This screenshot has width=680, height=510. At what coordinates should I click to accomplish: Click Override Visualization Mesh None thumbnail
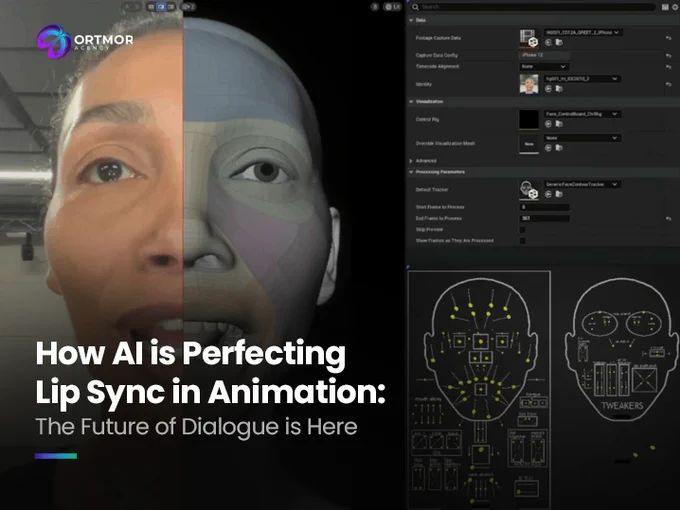point(529,144)
